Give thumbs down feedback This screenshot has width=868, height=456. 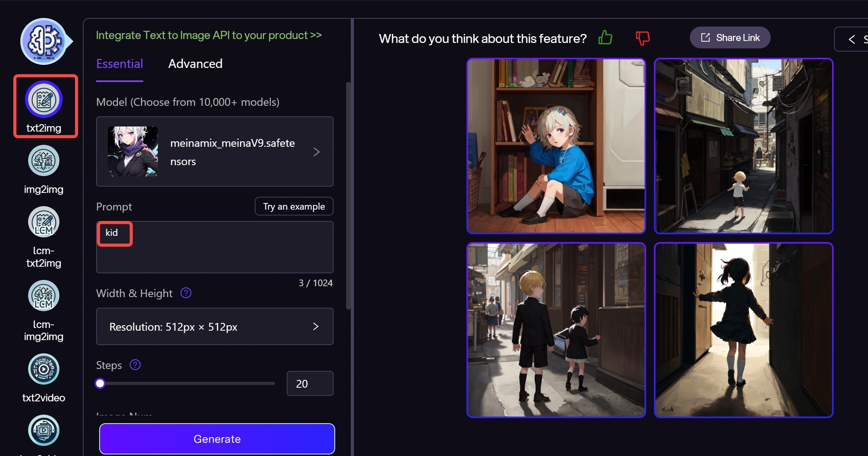tap(642, 38)
